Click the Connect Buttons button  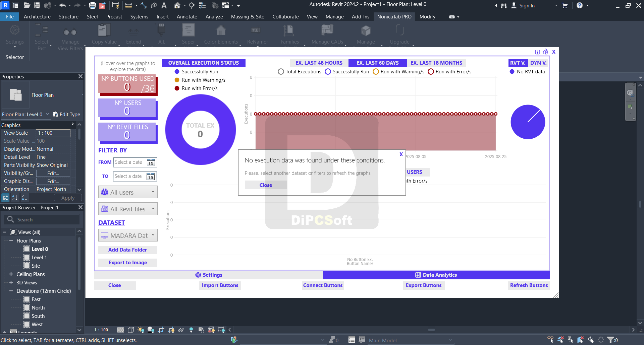[323, 285]
